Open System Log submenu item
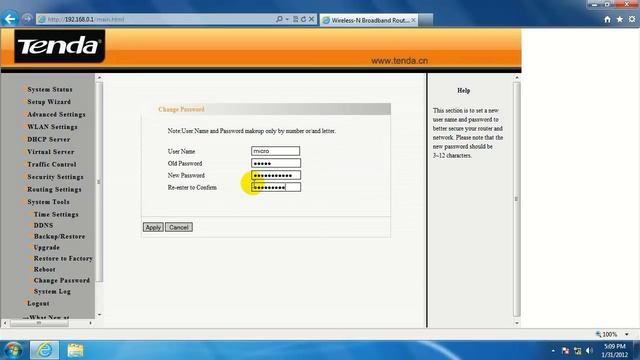Viewport: 640px width, 360px height. point(52,291)
